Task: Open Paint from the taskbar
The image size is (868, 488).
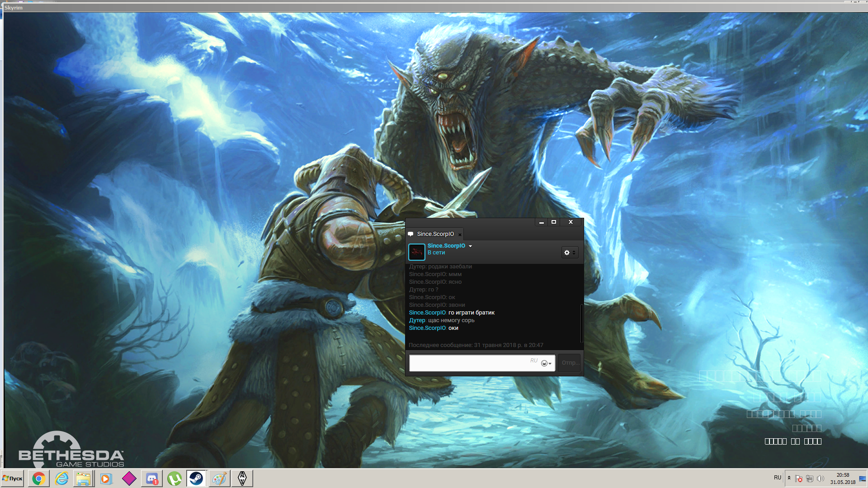Action: [219, 479]
